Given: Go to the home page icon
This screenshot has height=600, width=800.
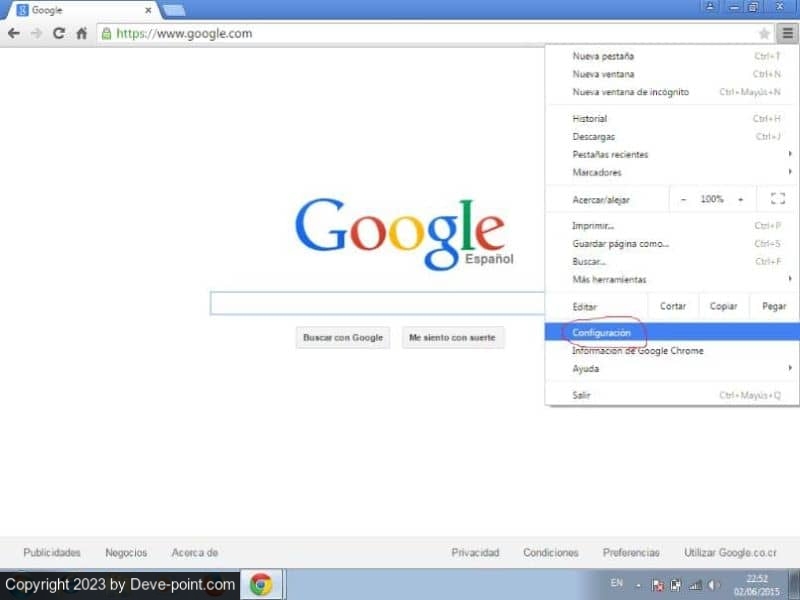Looking at the screenshot, I should [82, 33].
